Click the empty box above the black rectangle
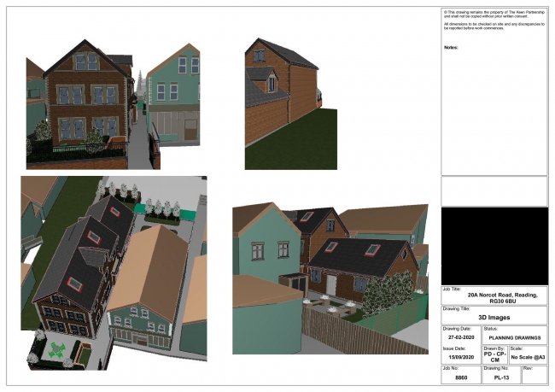555x392 pixels. coord(494,190)
